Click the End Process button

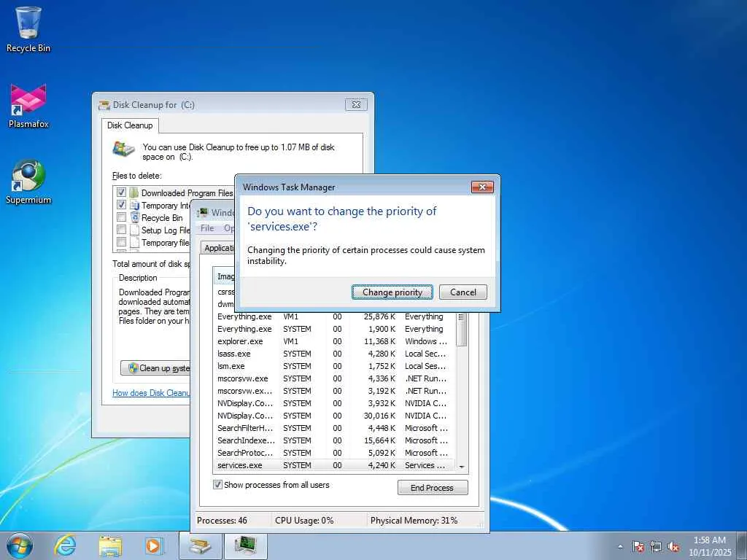(433, 488)
